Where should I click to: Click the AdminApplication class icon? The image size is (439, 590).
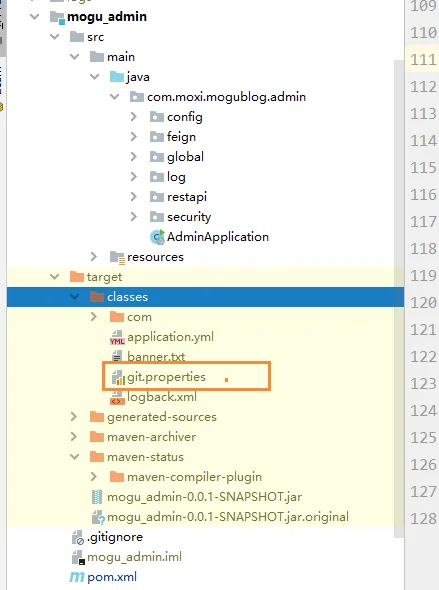pos(157,237)
